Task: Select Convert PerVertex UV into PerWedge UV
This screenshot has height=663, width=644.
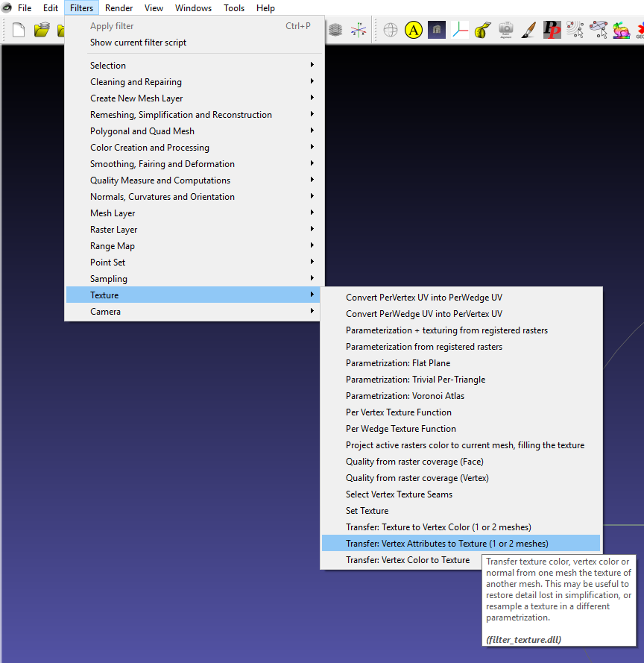Action: tap(461, 298)
